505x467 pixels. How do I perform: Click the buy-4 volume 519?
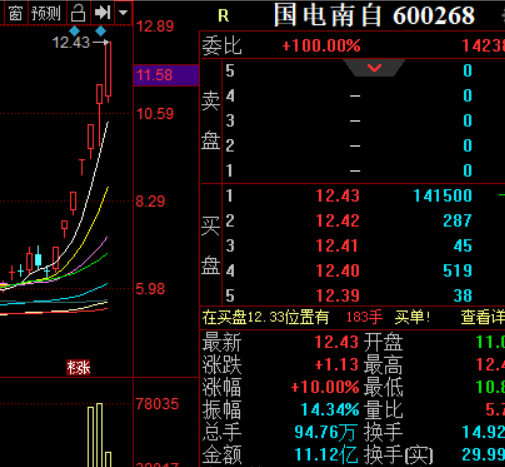pyautogui.click(x=457, y=271)
